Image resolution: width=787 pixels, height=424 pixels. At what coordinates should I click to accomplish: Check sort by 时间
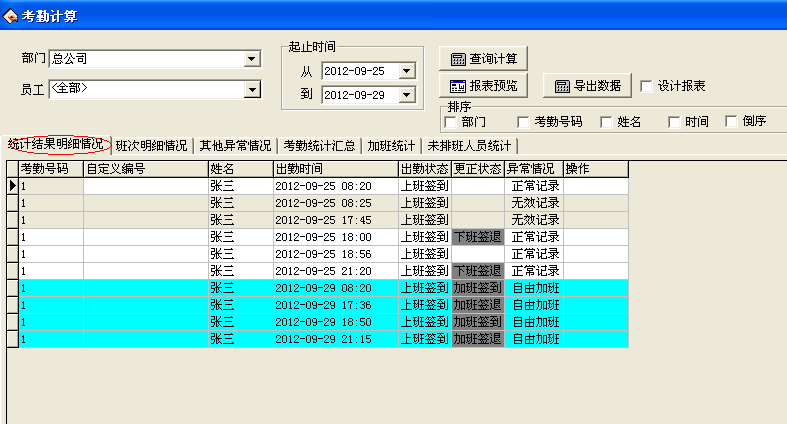674,122
